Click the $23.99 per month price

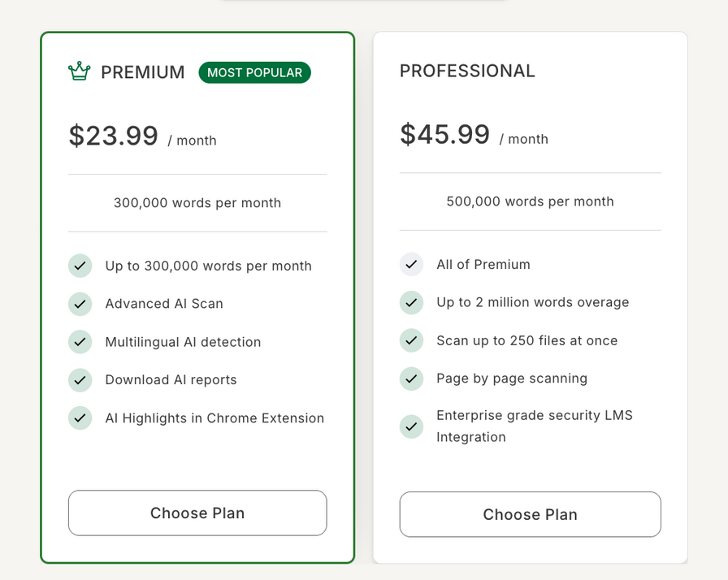(x=142, y=136)
